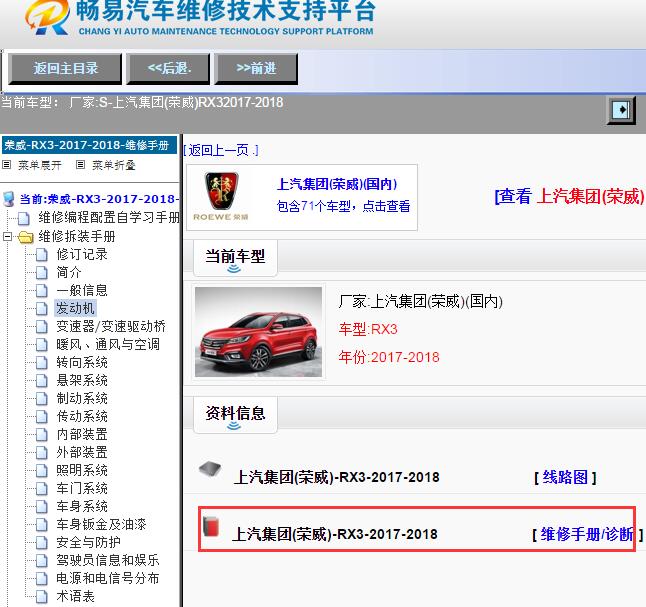646x607 pixels.
Task: Click the Roewe brand logo
Action: 222,196
